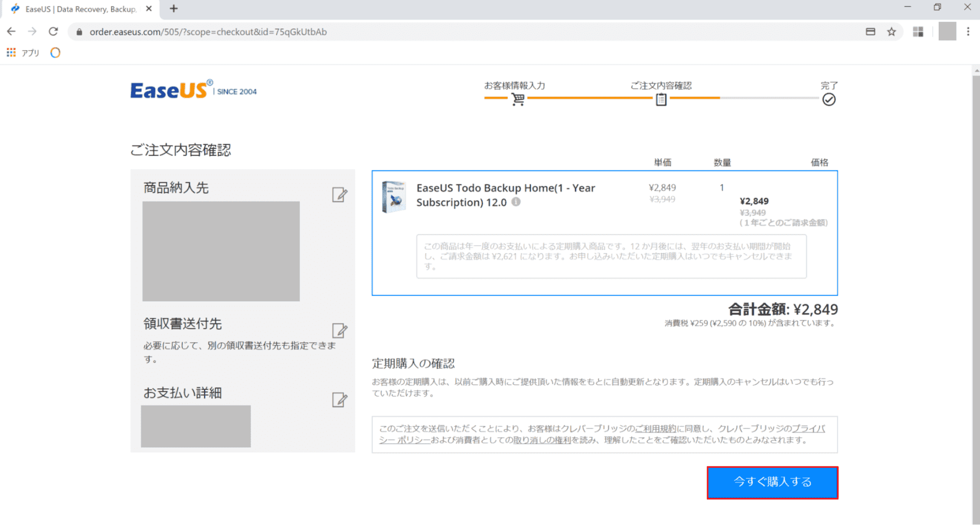This screenshot has width=980, height=525.
Task: Click the checkmark completion step icon
Action: coord(829,100)
